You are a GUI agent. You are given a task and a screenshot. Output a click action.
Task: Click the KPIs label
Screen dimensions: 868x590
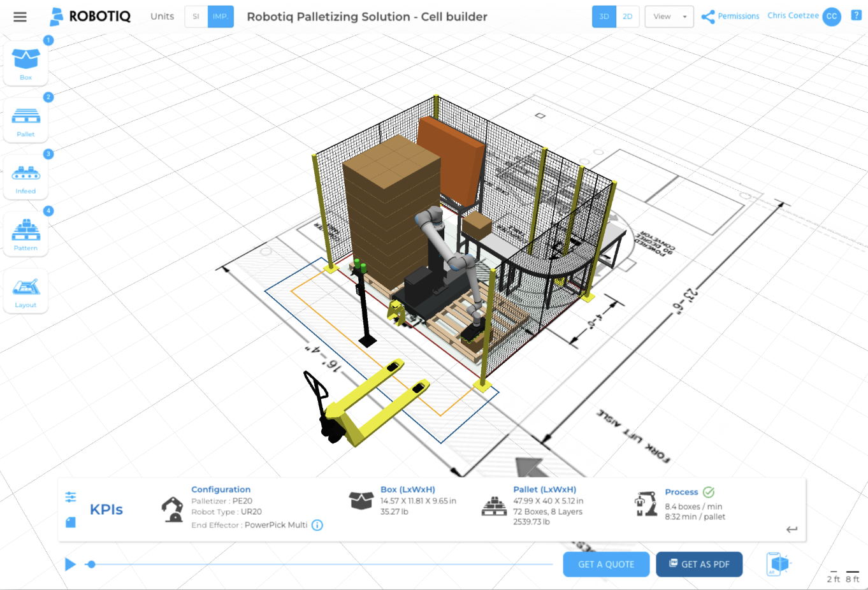tap(106, 509)
